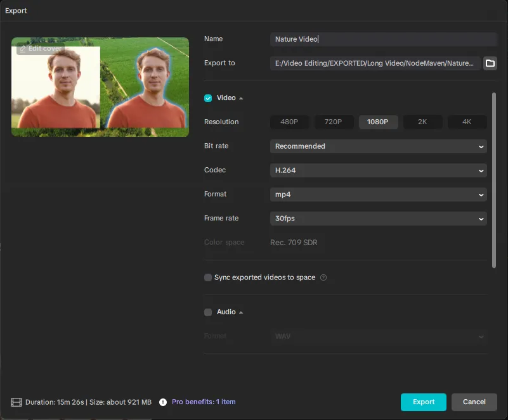The image size is (508, 420).
Task: Click the Pro benefits: 1 item link
Action: (204, 402)
